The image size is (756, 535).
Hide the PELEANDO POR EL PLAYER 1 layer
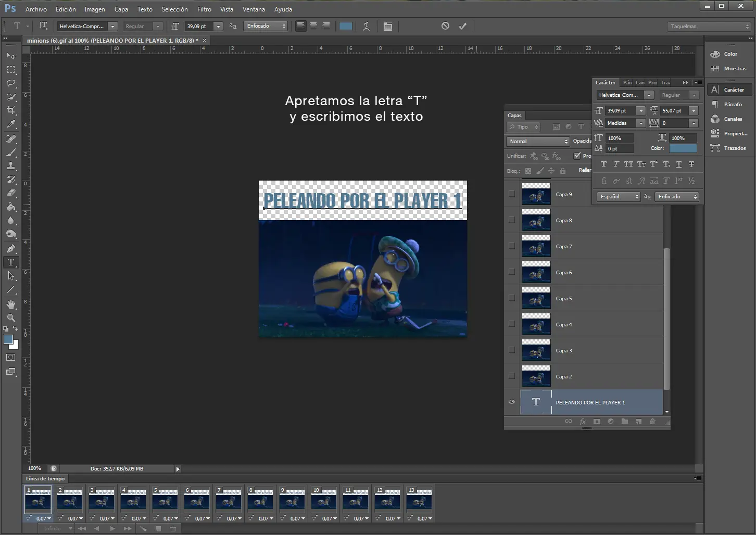point(511,402)
